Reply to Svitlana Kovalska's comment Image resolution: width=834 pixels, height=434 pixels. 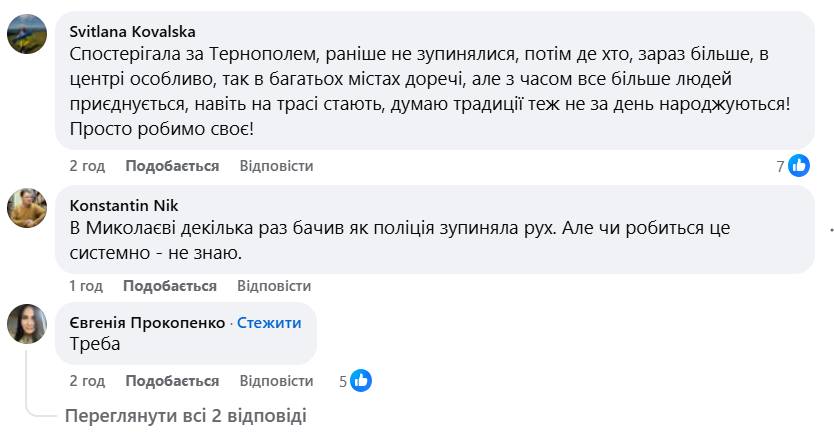277,166
